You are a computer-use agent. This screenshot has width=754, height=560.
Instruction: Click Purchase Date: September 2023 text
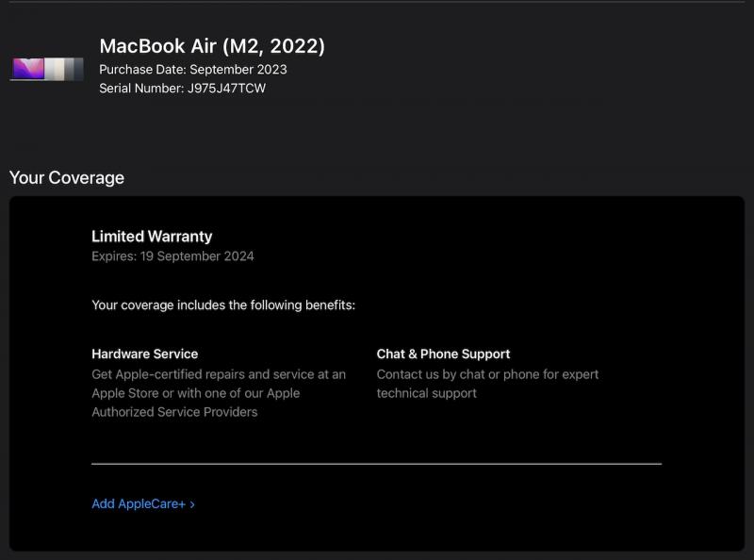(x=193, y=69)
